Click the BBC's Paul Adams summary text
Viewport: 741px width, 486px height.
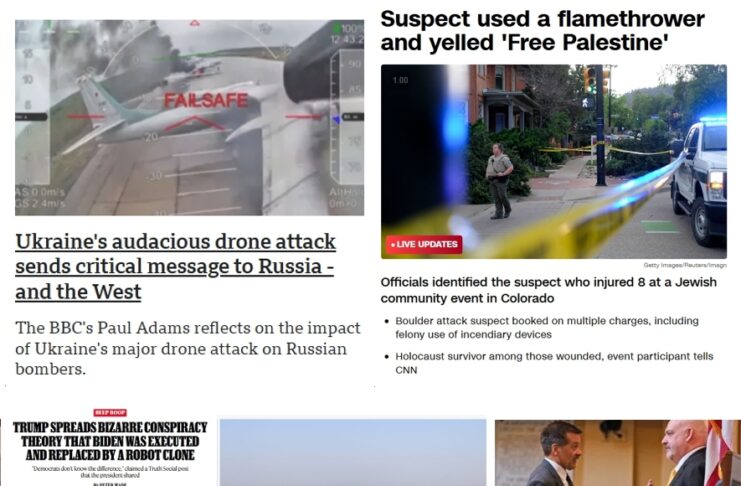[x=188, y=348]
